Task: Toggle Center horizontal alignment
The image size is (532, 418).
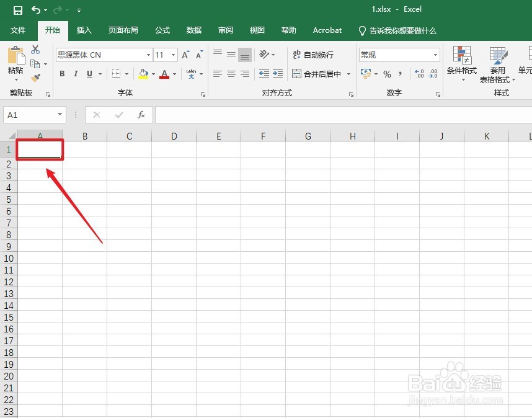Action: pyautogui.click(x=231, y=74)
